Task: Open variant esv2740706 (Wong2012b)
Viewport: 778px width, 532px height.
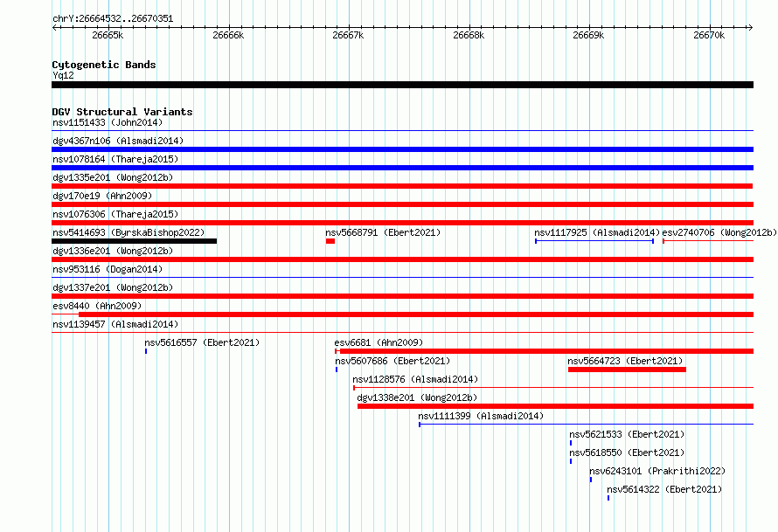Action: coord(719,232)
